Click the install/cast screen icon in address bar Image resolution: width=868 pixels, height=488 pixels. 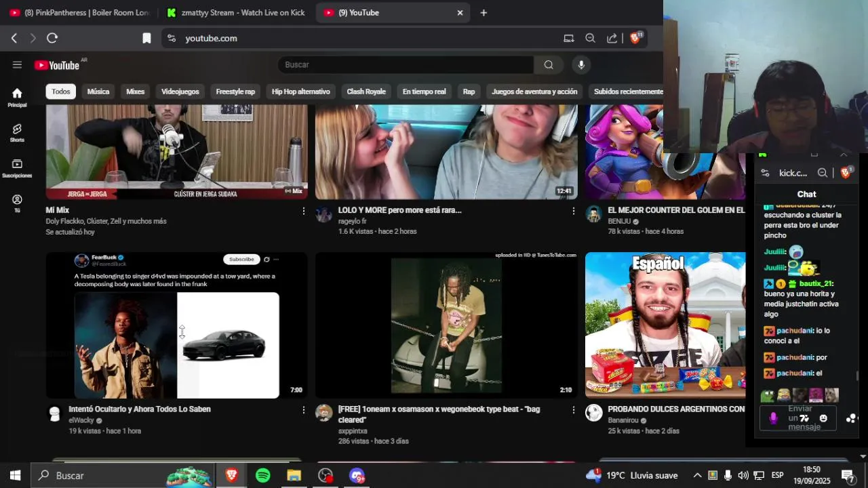pos(568,39)
